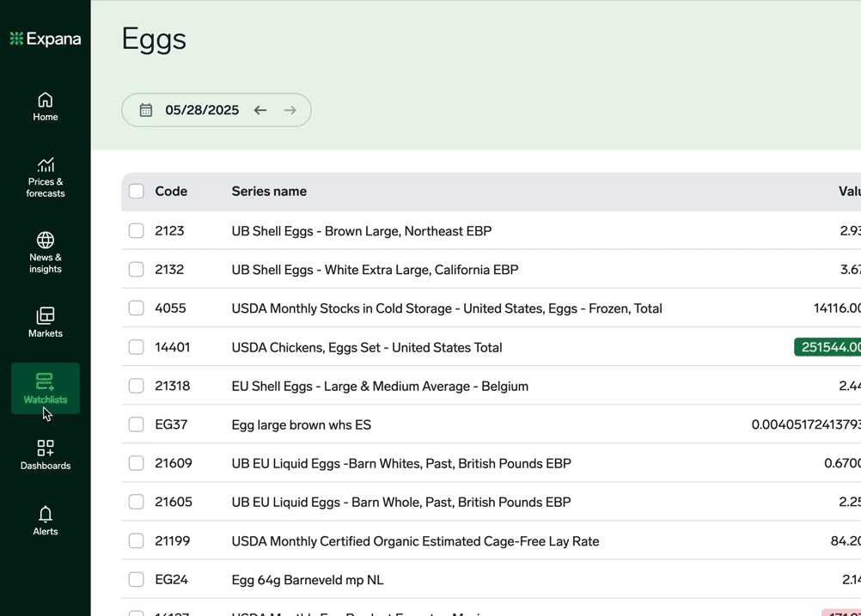This screenshot has width=861, height=616.
Task: Open USDA Chickens, Eggs Set - United States Total
Action: tap(367, 348)
